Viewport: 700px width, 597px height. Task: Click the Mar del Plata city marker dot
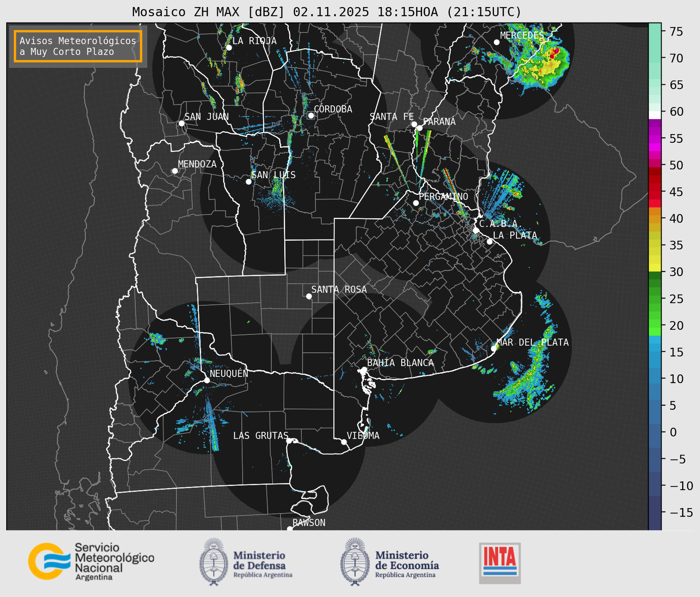tap(494, 349)
